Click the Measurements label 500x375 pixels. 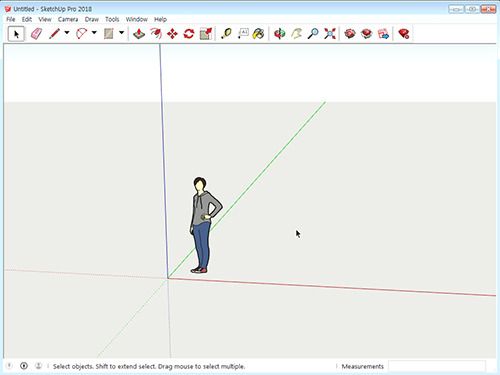point(363,366)
